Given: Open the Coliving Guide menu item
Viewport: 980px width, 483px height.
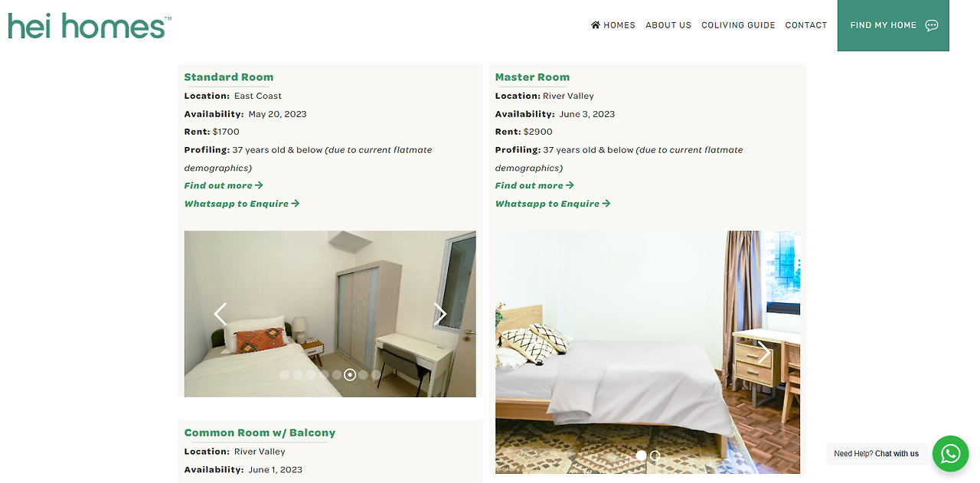Looking at the screenshot, I should [x=738, y=25].
